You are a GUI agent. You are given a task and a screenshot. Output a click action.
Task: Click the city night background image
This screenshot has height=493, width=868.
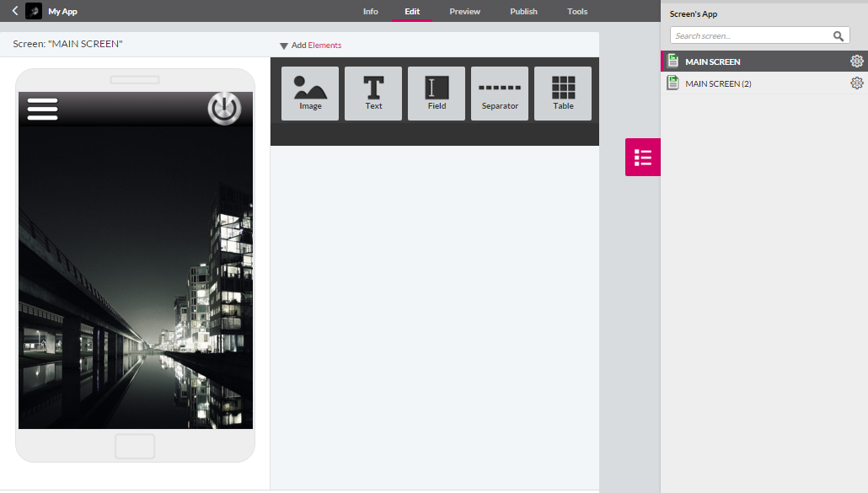click(136, 276)
